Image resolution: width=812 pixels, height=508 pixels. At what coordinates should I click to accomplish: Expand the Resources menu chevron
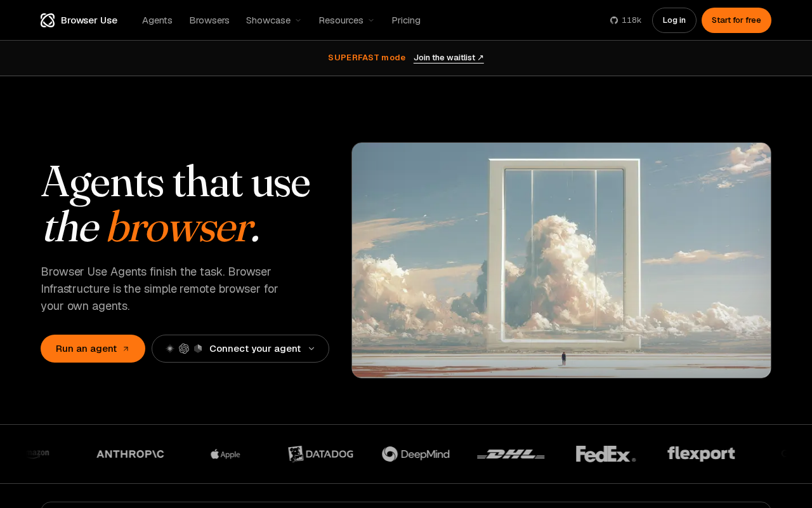[x=371, y=20]
